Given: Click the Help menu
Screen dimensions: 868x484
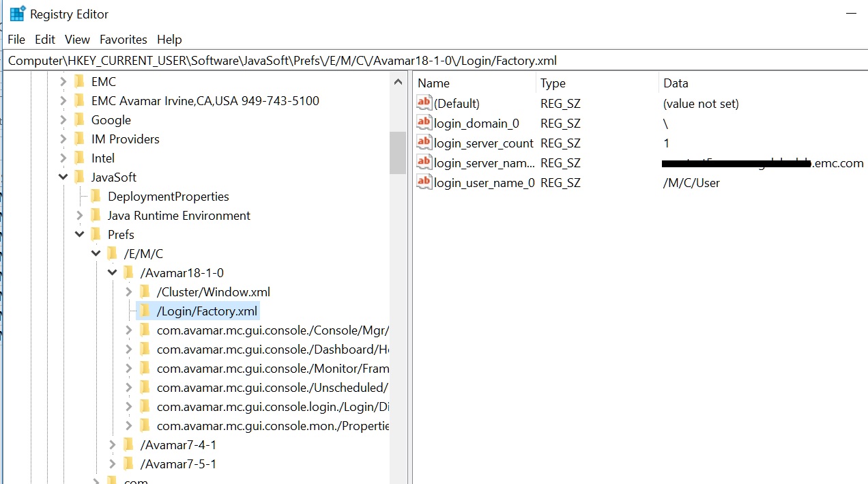Looking at the screenshot, I should pos(169,39).
